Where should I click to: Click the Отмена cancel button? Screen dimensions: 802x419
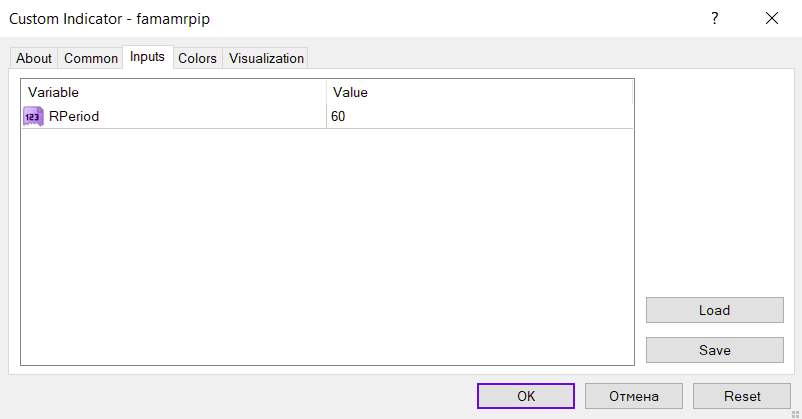(634, 396)
